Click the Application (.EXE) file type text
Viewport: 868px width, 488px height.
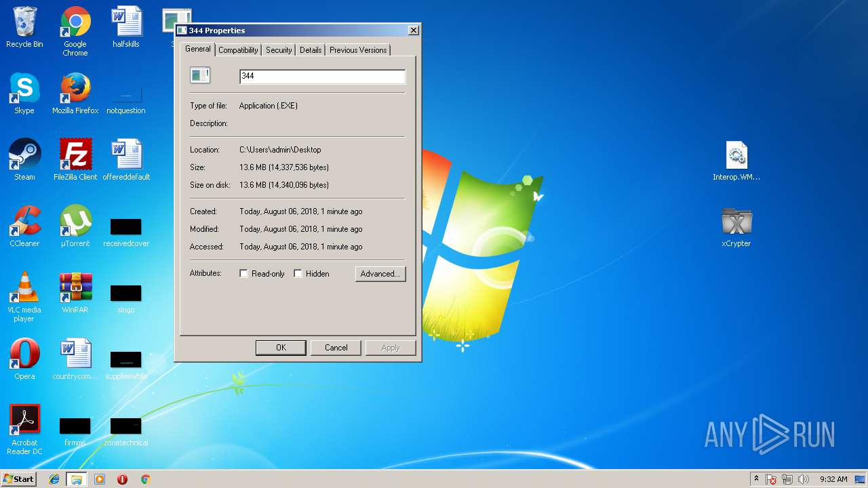[x=269, y=106]
